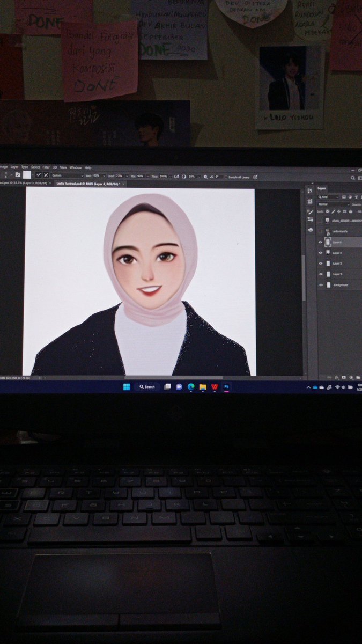This screenshot has height=644, width=362.
Task: Open the Help menu
Action: pyautogui.click(x=88, y=167)
